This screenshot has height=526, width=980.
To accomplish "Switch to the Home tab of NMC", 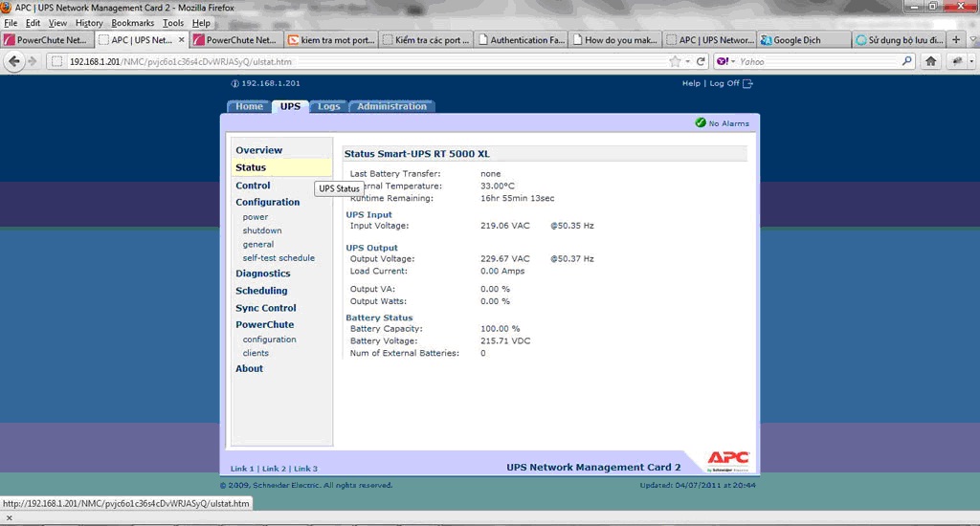I will coord(250,106).
